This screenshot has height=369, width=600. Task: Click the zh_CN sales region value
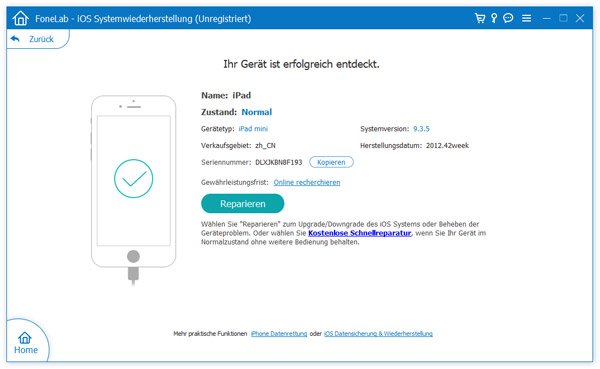(x=265, y=145)
